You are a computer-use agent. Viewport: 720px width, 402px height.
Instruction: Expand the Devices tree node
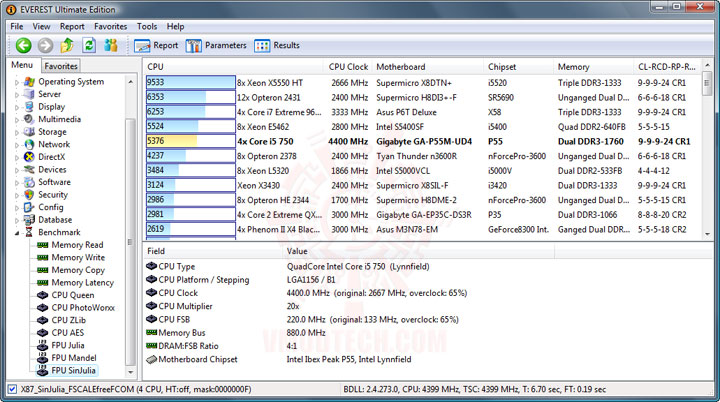[x=17, y=170]
